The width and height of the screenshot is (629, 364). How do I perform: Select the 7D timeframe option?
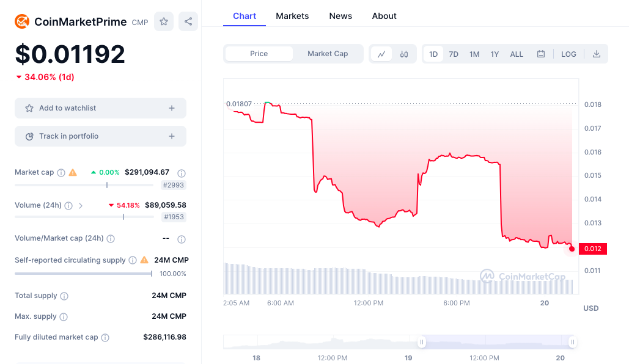(x=454, y=54)
